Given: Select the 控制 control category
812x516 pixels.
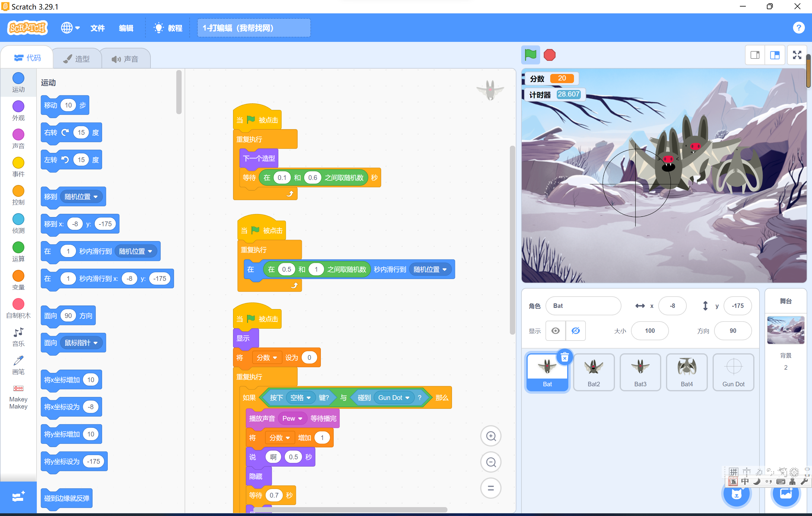Looking at the screenshot, I should pyautogui.click(x=18, y=196).
